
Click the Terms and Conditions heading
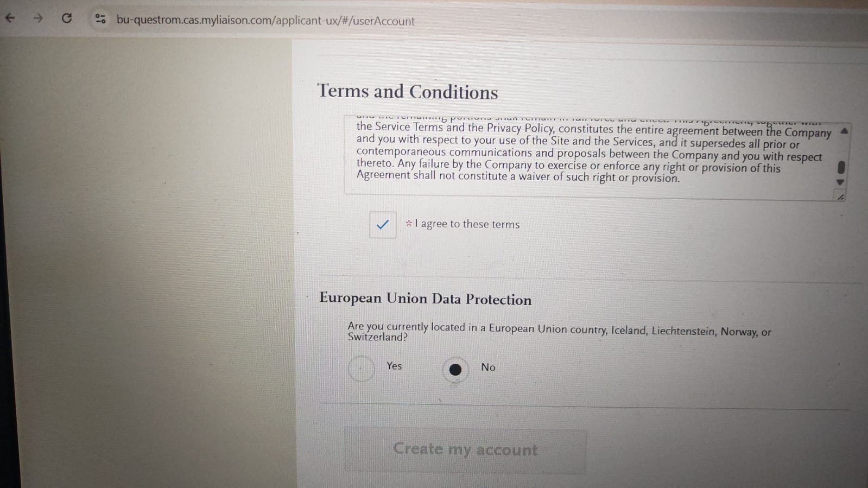coord(407,92)
